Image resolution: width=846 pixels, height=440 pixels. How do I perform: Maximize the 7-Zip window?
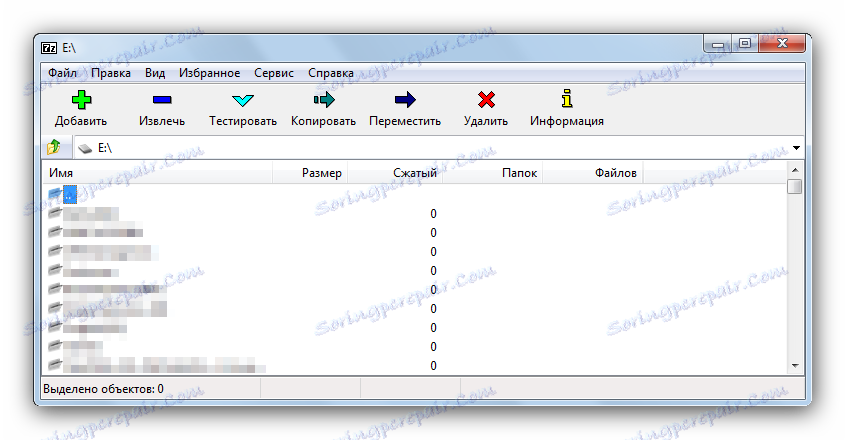tap(745, 43)
